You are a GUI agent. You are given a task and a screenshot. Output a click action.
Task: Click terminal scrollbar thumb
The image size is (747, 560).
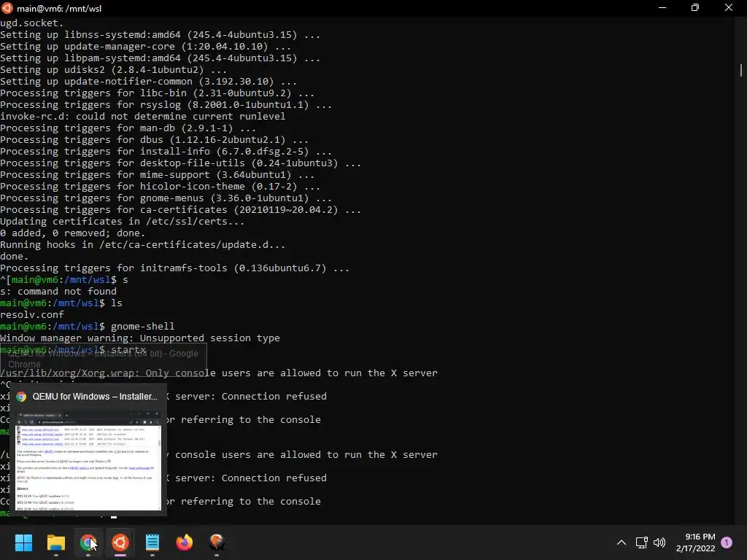pyautogui.click(x=741, y=70)
